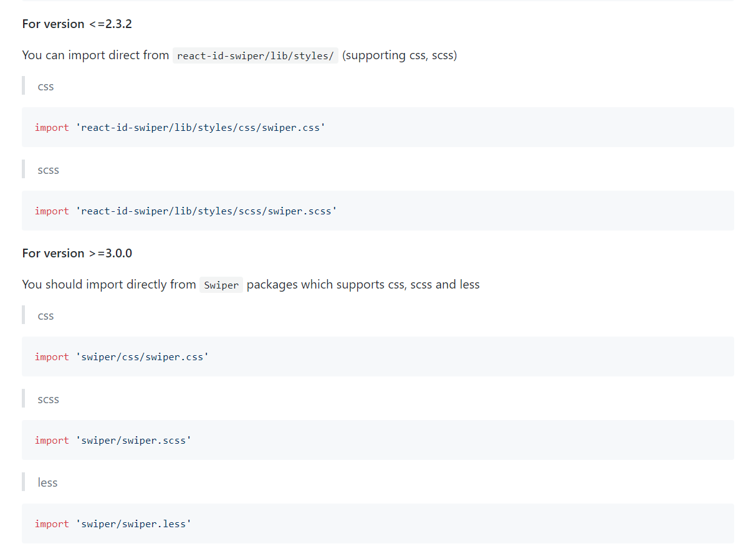756x554 pixels.
Task: Select the swiper.scss import path under version 2.3.2
Action: click(x=208, y=211)
